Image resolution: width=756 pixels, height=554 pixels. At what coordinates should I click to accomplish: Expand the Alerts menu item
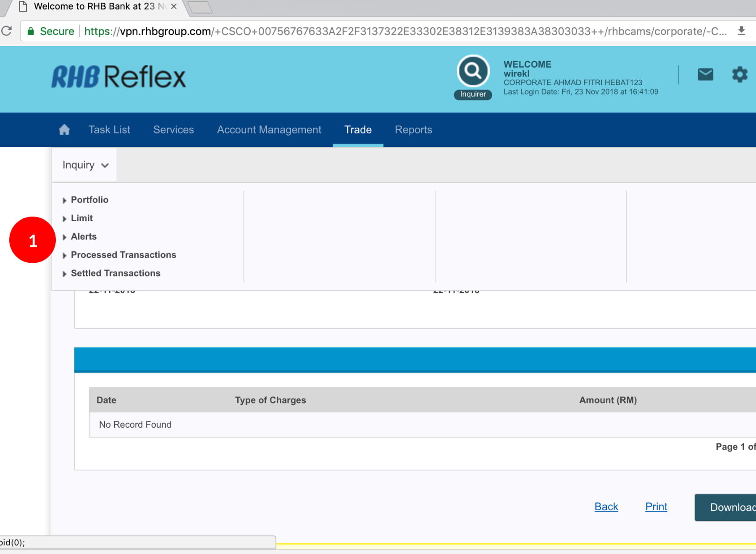(x=84, y=237)
